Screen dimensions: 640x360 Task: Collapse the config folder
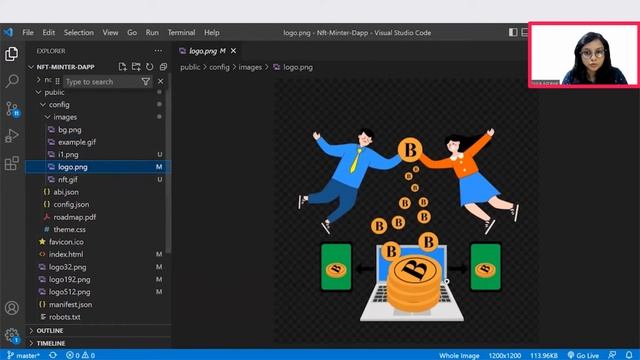pyautogui.click(x=59, y=104)
